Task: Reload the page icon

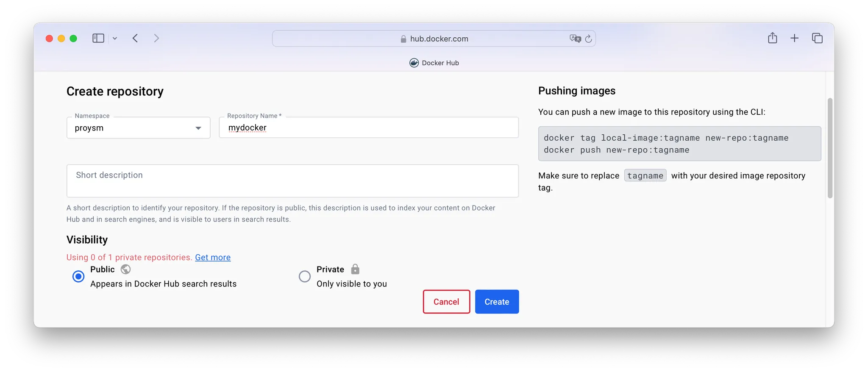Action: (588, 39)
